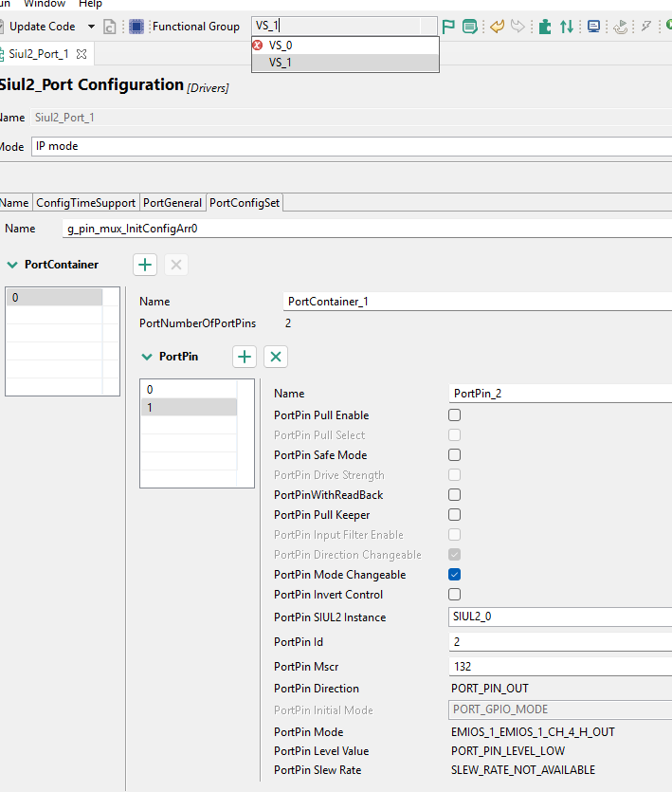Switch to the ConfigTimeSupport tab
The width and height of the screenshot is (672, 792).
click(x=83, y=202)
